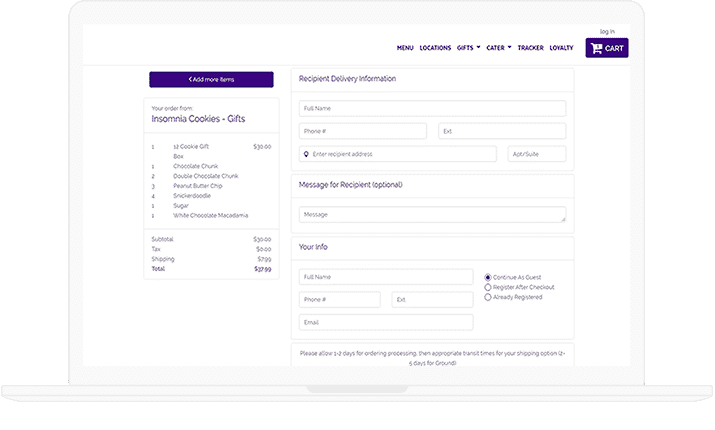Viewport: 715px width, 430px height.
Task: Choose Already Registered radio button
Action: point(488,297)
